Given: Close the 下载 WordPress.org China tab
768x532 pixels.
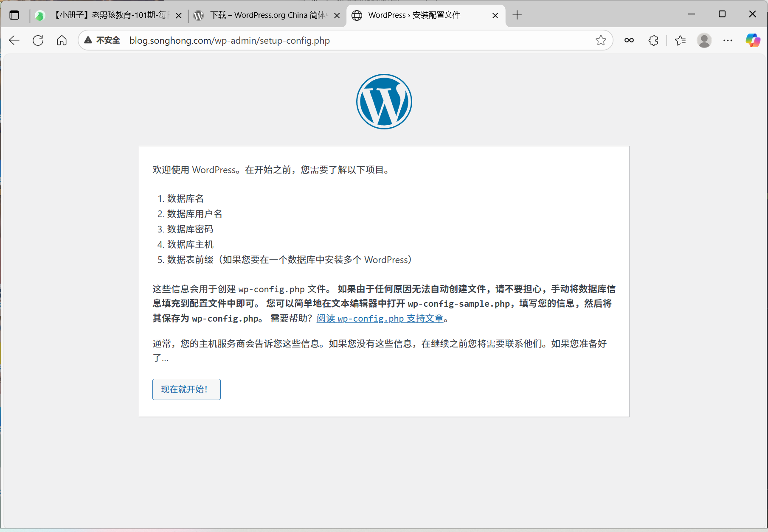Looking at the screenshot, I should [337, 16].
